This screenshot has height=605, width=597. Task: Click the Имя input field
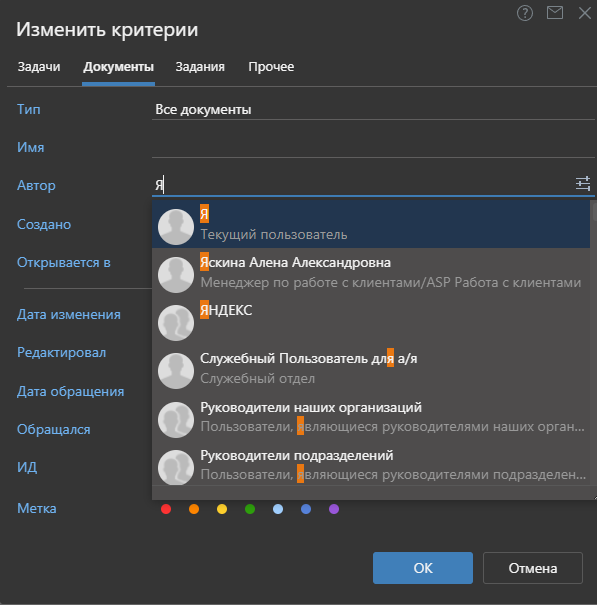point(373,147)
